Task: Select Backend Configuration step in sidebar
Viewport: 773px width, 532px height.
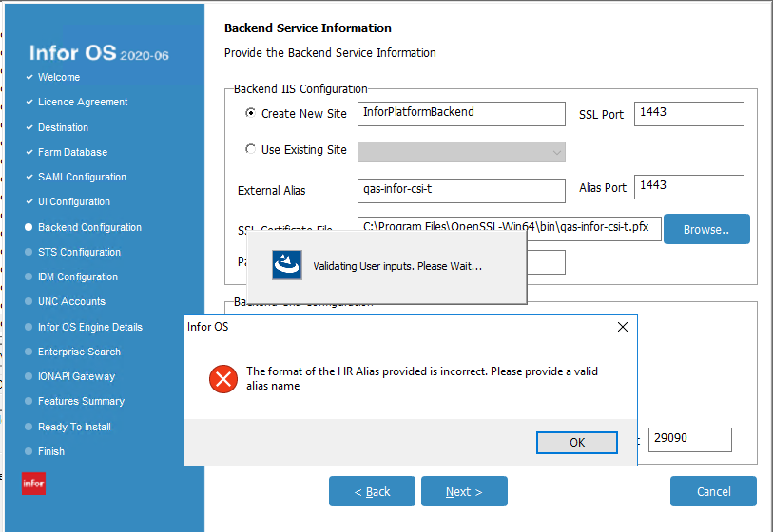Action: click(x=89, y=227)
